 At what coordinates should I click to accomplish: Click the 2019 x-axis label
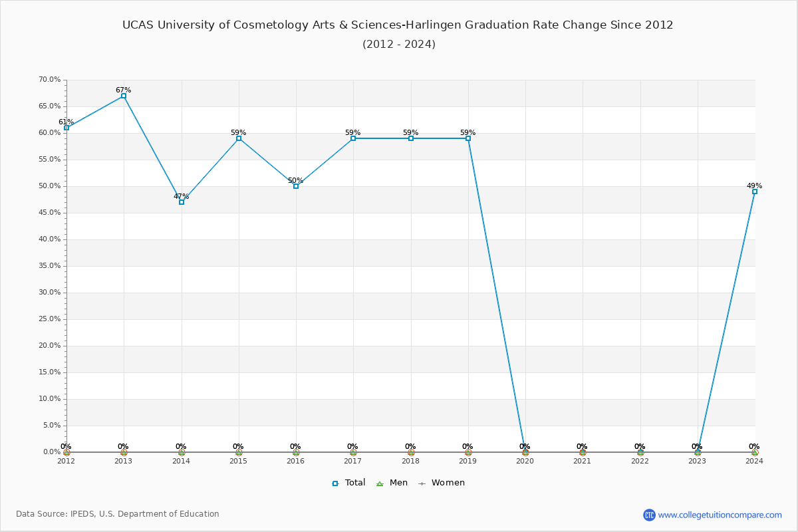point(468,461)
